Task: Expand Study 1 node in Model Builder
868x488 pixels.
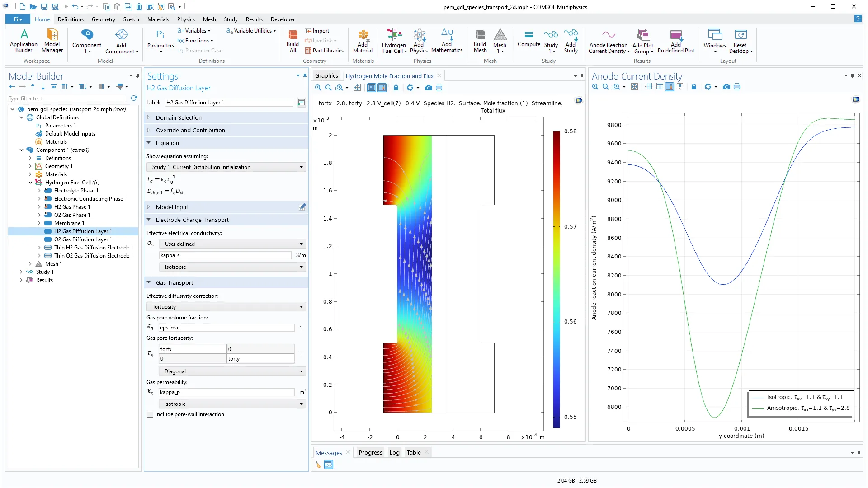Action: tap(21, 272)
